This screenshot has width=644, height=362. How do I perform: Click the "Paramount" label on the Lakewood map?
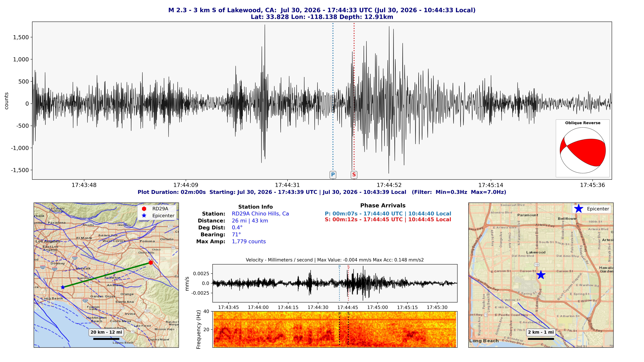pos(528,215)
